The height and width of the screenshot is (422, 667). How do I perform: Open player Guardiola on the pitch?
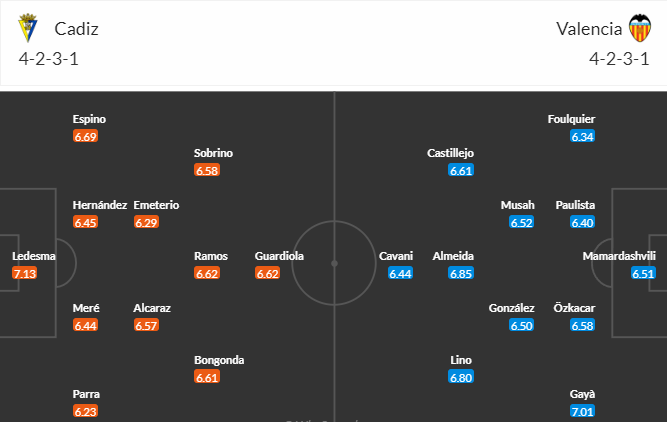(x=279, y=256)
